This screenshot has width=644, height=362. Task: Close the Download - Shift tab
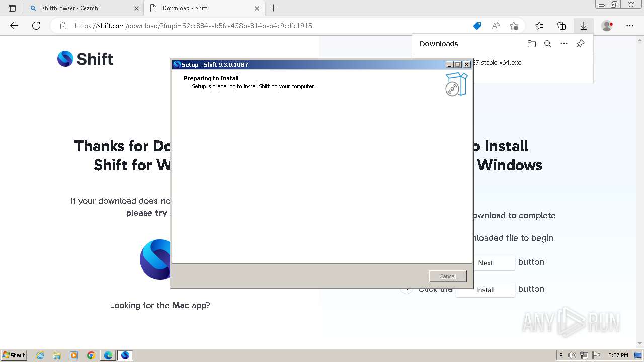[257, 8]
